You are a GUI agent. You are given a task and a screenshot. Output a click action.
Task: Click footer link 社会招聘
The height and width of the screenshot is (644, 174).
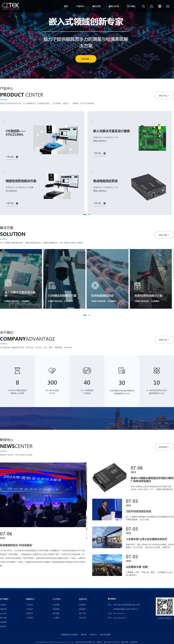(56, 605)
